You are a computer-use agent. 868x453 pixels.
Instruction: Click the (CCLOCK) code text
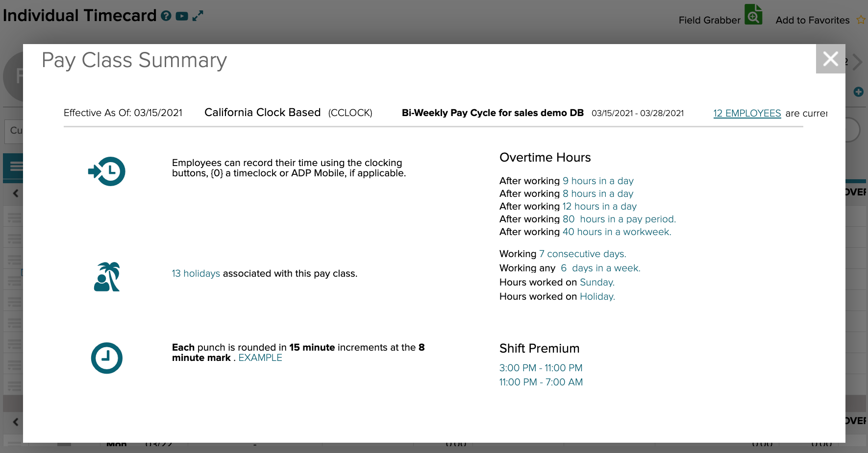tap(350, 113)
